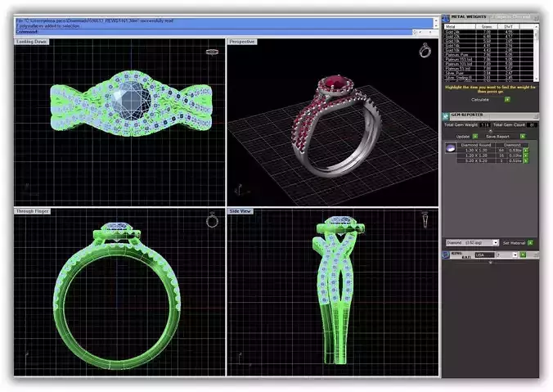
Task: Select the 1.20 X 1.20 gem row
Action: click(490, 155)
